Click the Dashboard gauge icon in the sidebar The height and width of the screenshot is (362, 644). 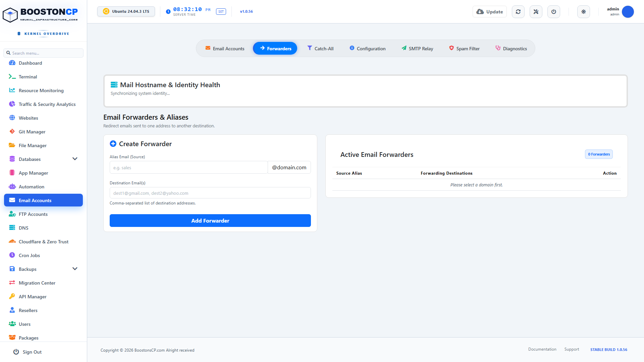(12, 63)
